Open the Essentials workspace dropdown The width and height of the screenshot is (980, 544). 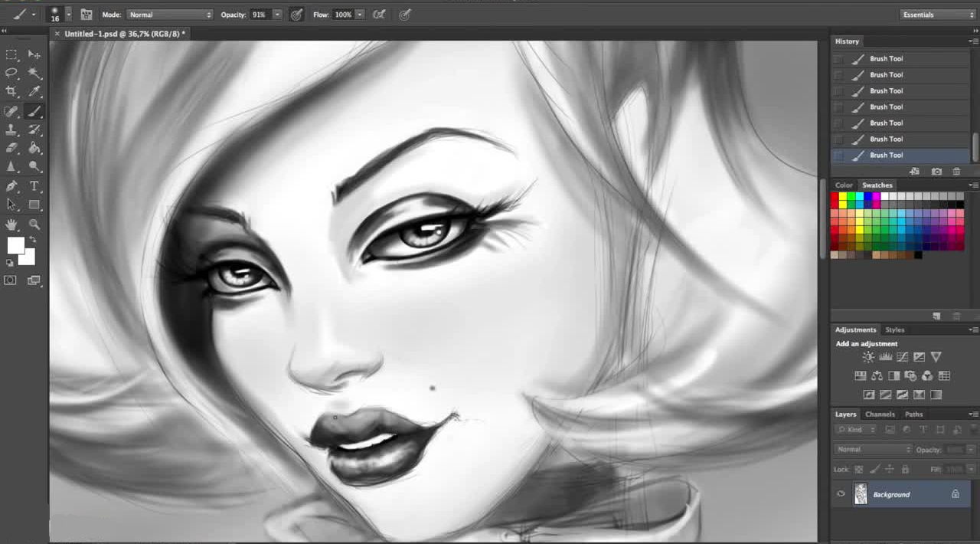[x=937, y=15]
